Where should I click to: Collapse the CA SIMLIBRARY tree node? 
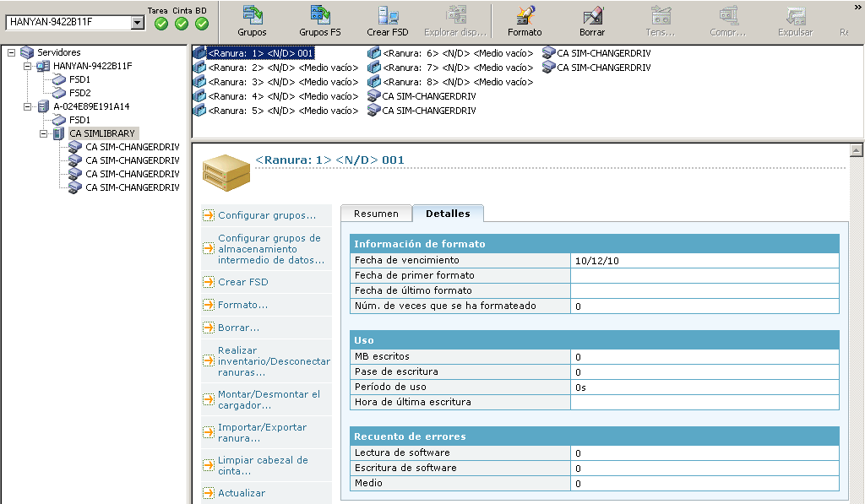44,133
